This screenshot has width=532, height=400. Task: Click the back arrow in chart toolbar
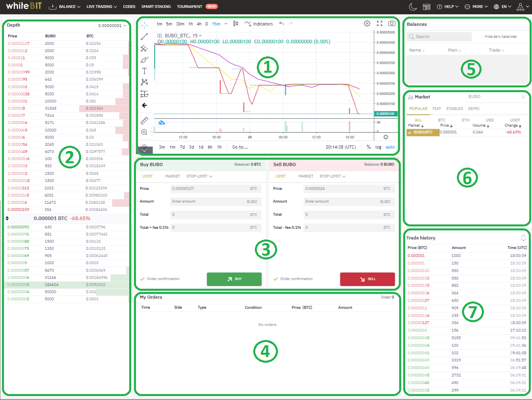coord(144,105)
